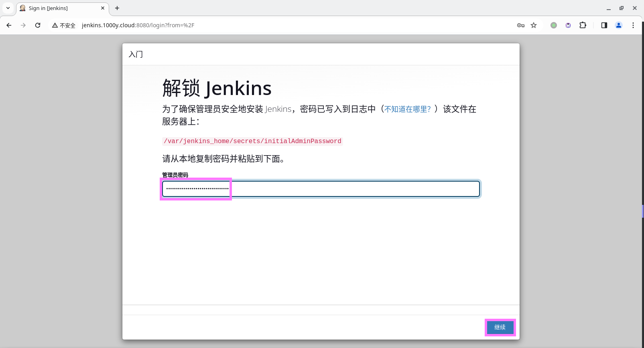This screenshot has width=644, height=348.
Task: Click the browser forward arrow
Action: 23,25
